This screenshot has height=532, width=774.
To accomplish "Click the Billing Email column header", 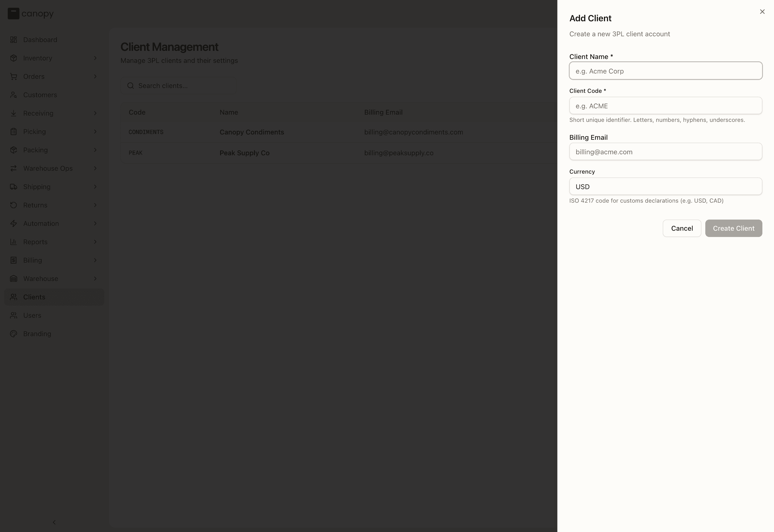I will coord(383,112).
